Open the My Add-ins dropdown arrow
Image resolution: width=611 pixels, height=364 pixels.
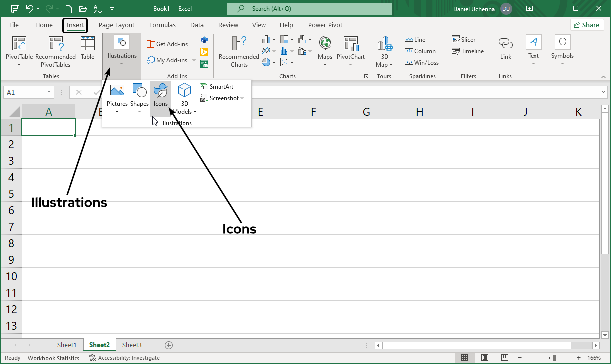tap(194, 60)
